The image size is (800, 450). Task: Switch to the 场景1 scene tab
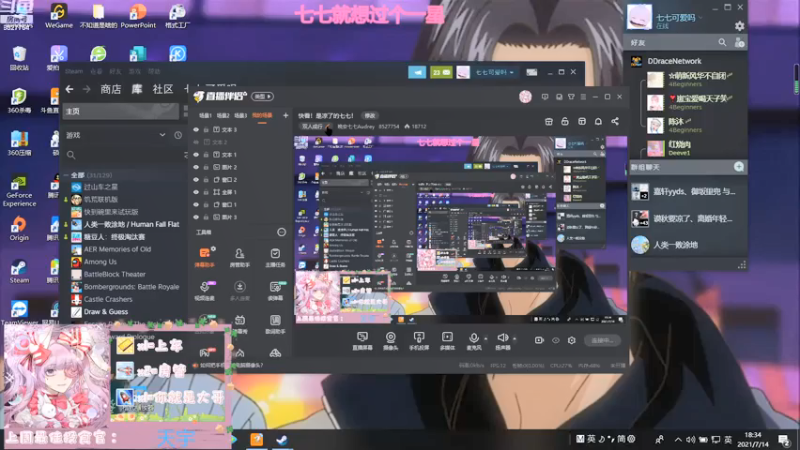point(205,116)
